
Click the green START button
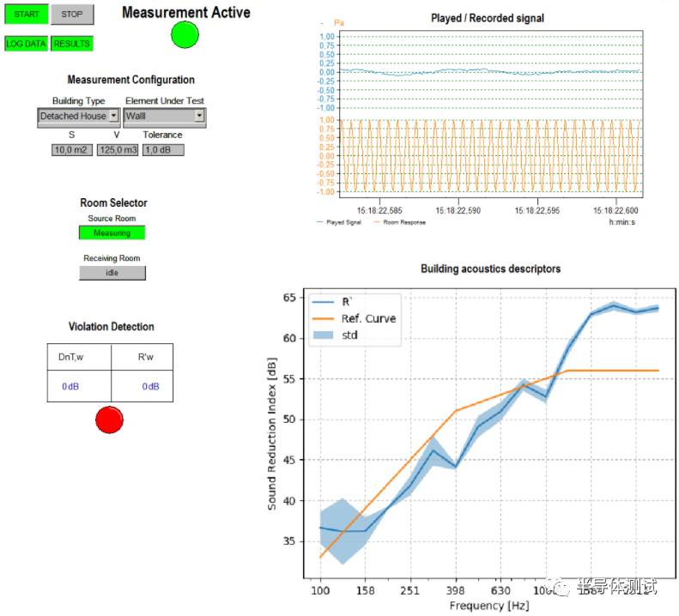[x=26, y=15]
